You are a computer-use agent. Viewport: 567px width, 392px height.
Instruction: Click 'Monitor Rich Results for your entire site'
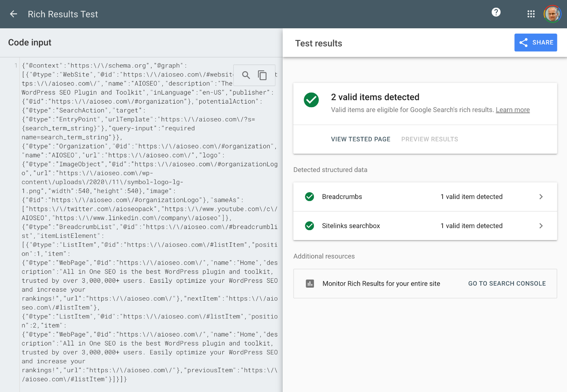tap(381, 284)
